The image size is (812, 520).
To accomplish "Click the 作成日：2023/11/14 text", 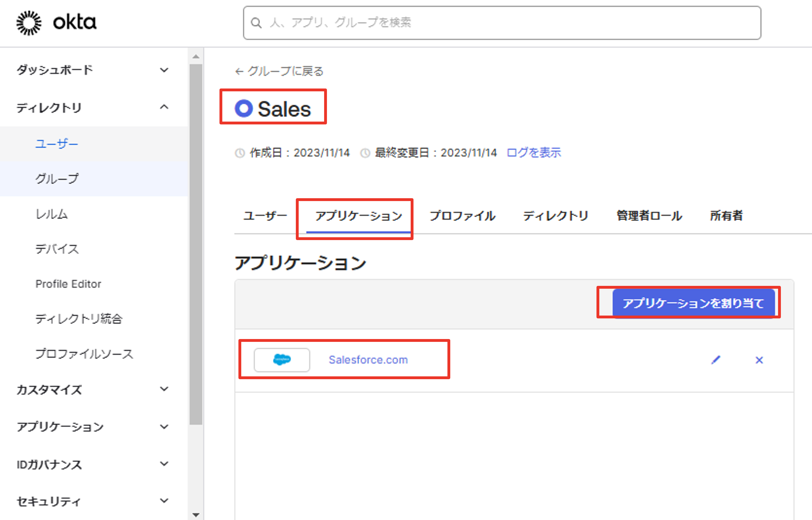I will click(300, 153).
